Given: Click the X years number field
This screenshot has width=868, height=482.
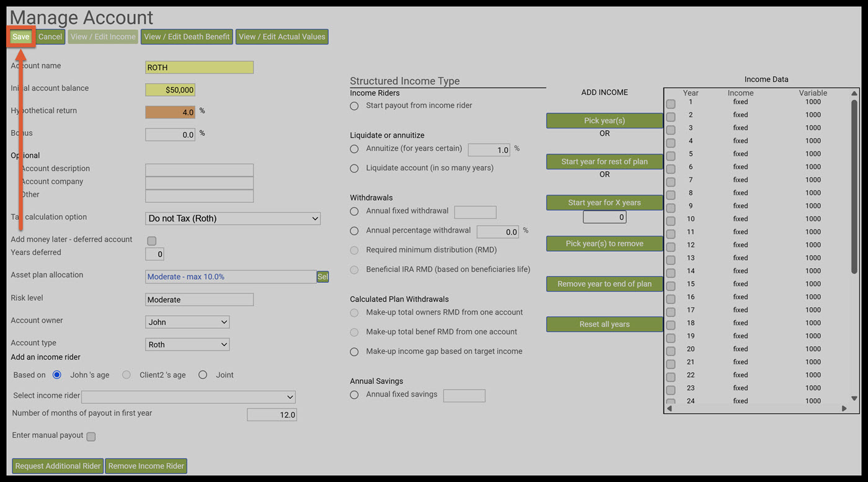Looking at the screenshot, I should coord(604,218).
